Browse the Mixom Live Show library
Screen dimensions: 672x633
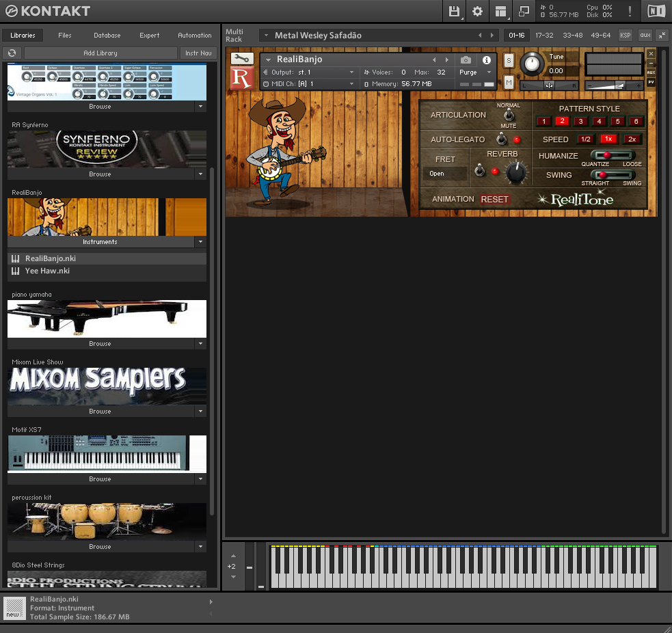tap(100, 412)
